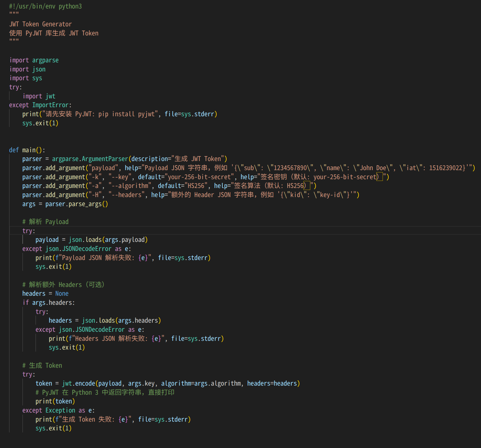
Task: Click the print(token) statement
Action: coord(55,401)
